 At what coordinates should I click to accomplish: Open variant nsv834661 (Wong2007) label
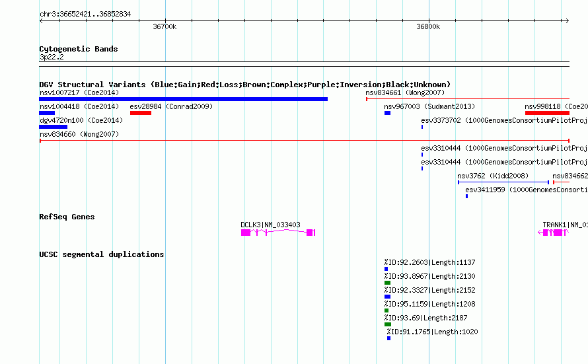coord(405,92)
